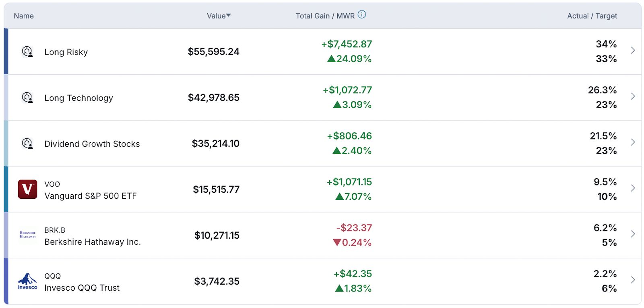The image size is (644, 308).
Task: Click the +$1,071.15 gain amount
Action: [349, 182]
